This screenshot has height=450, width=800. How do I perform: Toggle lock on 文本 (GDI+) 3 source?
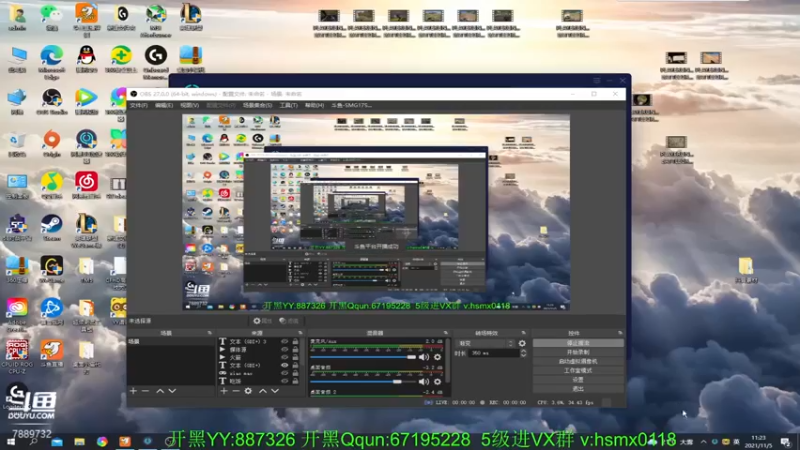tap(295, 342)
